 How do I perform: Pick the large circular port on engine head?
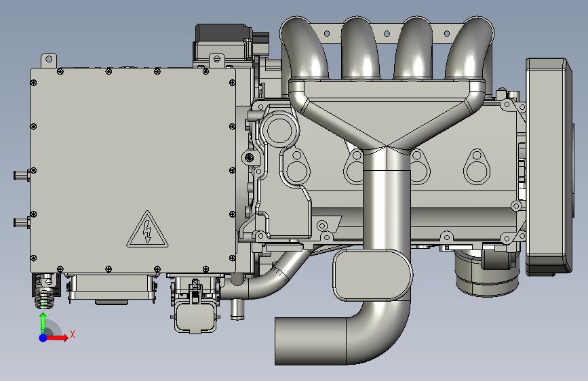point(279,130)
